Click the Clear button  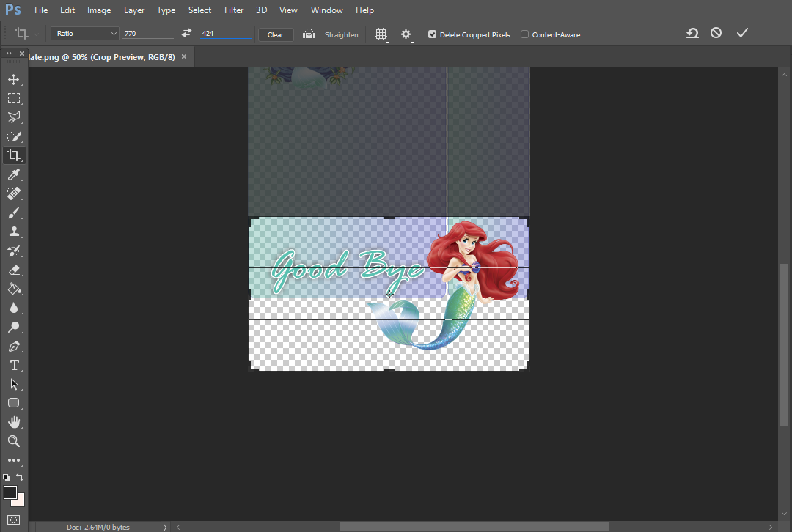[x=276, y=34]
